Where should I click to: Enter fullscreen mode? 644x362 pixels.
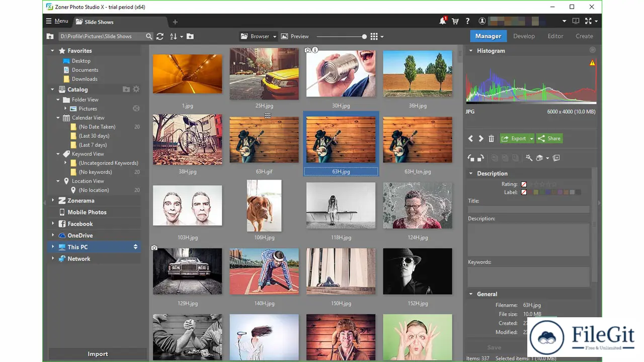click(x=589, y=21)
